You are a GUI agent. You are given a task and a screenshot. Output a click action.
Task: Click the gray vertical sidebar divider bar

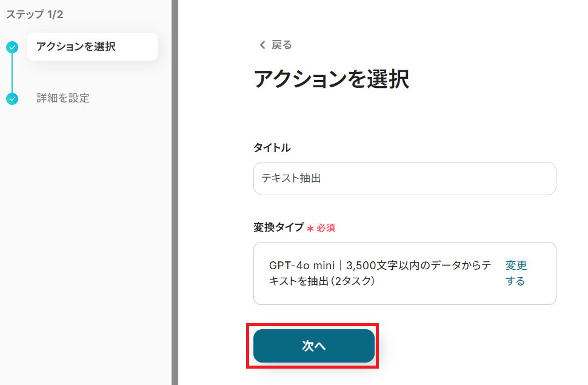175,192
